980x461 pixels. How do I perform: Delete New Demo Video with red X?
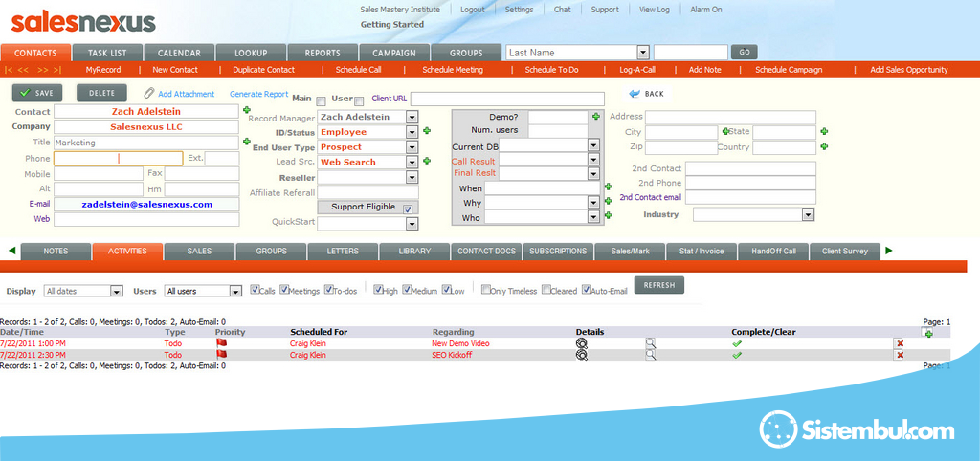coord(900,343)
